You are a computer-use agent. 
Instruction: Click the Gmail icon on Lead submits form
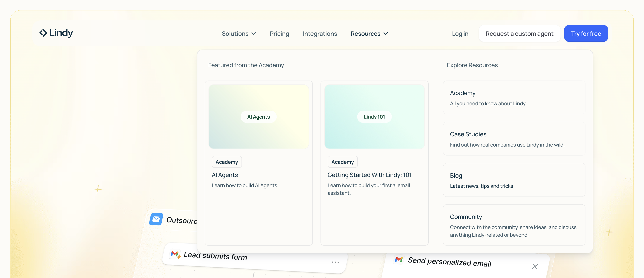175,254
